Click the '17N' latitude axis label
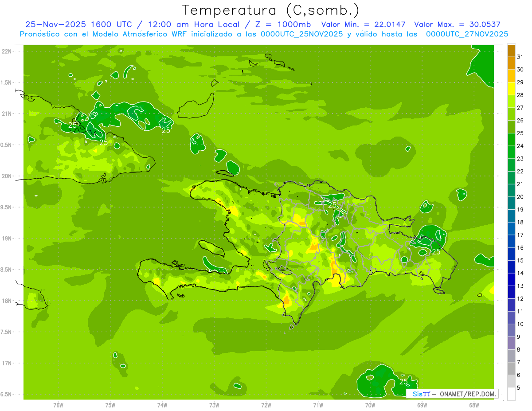 8,364
